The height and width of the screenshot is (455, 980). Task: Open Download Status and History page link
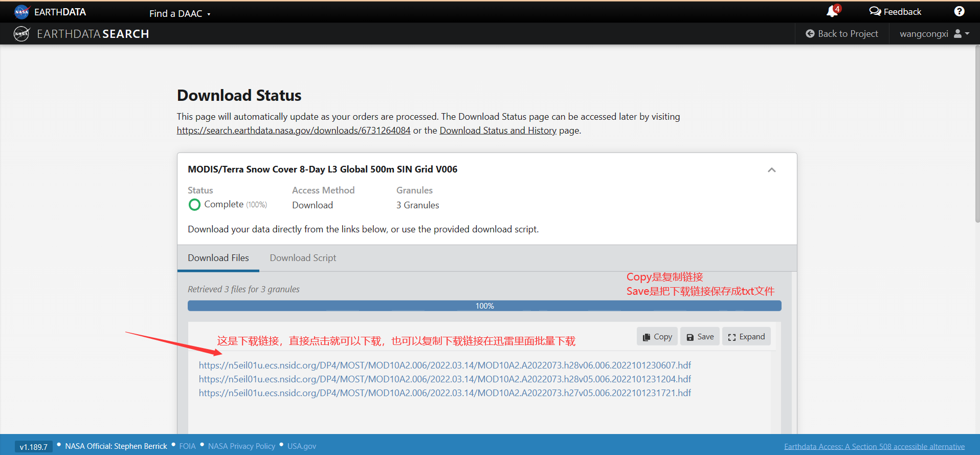(x=498, y=131)
